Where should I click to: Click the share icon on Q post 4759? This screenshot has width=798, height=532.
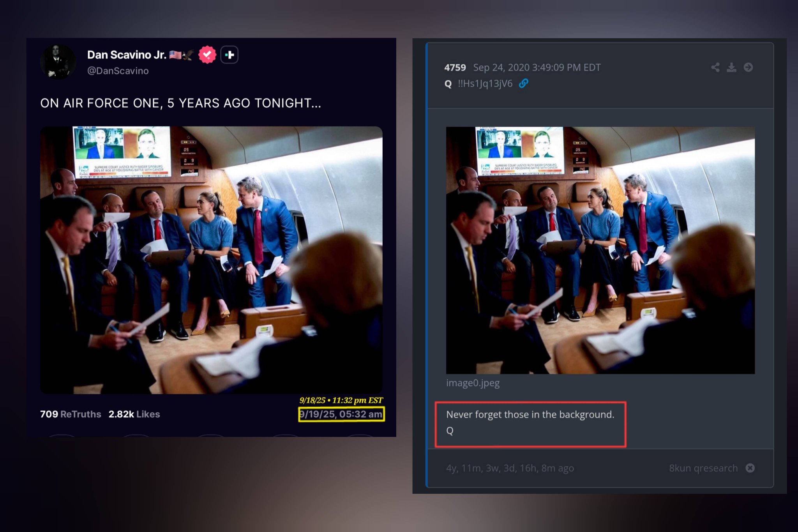(x=715, y=67)
